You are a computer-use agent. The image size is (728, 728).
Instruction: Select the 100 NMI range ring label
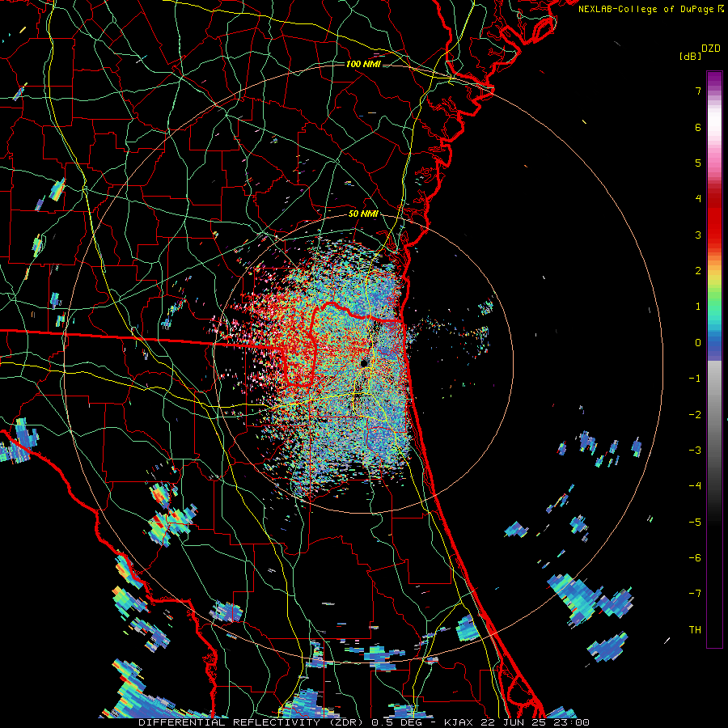[363, 64]
